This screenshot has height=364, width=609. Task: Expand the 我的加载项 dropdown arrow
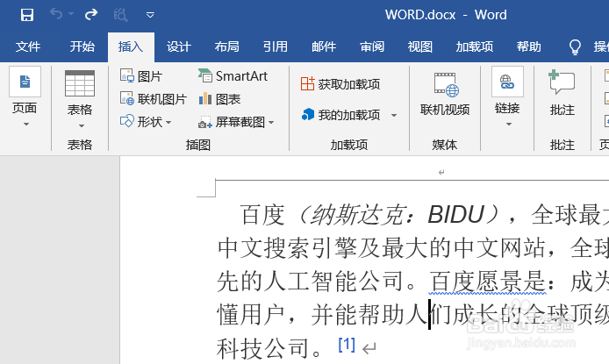[394, 115]
